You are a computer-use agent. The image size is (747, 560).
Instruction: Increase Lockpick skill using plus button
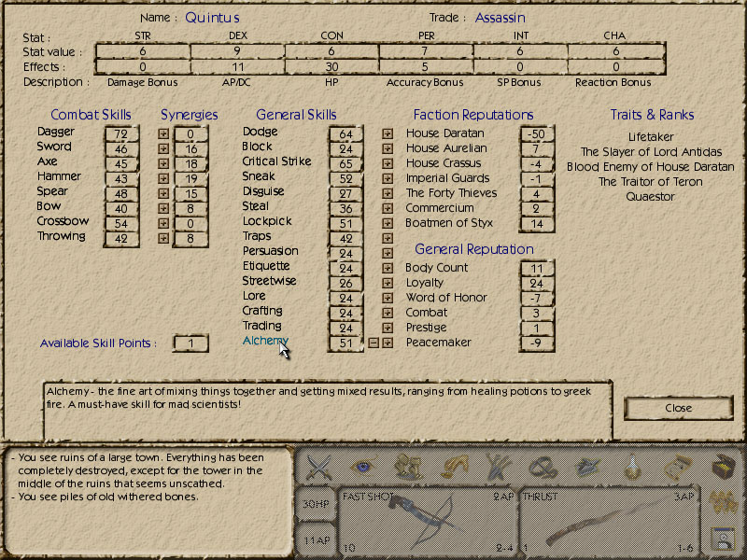388,223
